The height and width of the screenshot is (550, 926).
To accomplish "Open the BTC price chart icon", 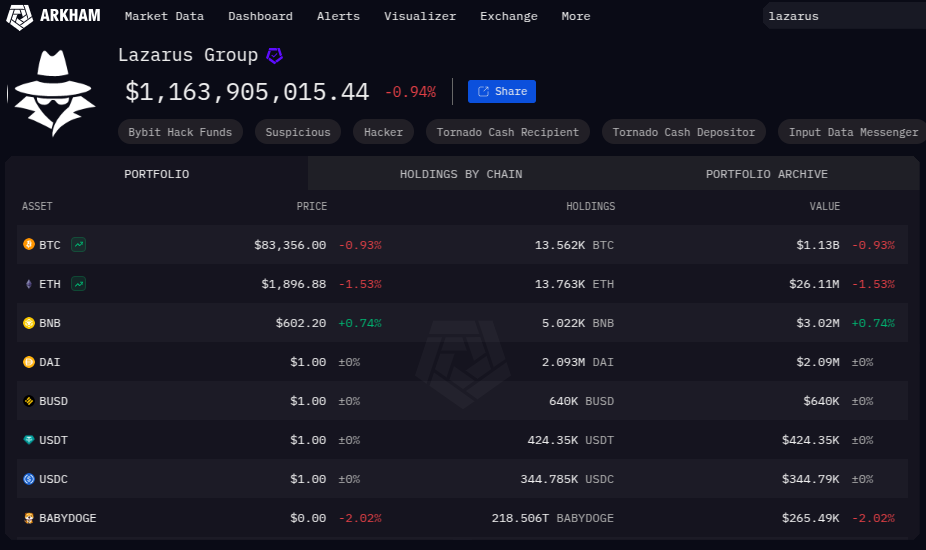I will 79,244.
